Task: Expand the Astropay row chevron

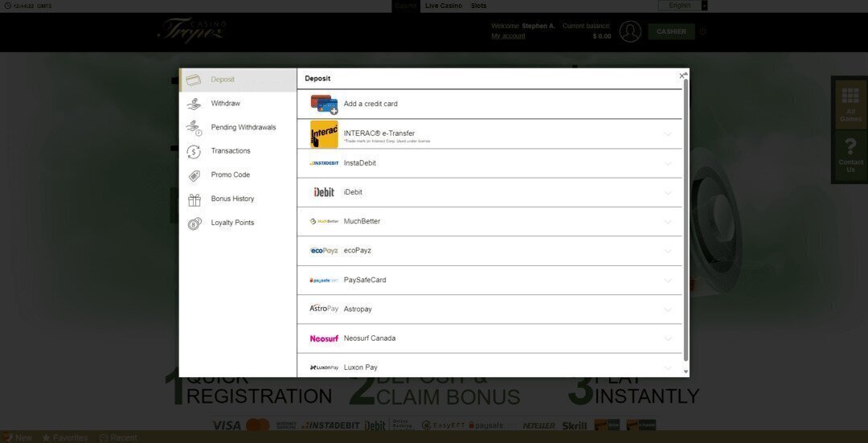Action: point(668,310)
